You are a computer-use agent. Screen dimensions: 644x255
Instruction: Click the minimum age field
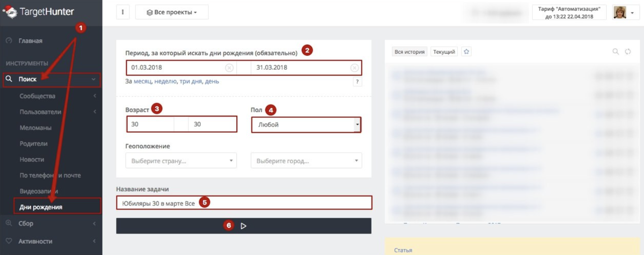[150, 124]
